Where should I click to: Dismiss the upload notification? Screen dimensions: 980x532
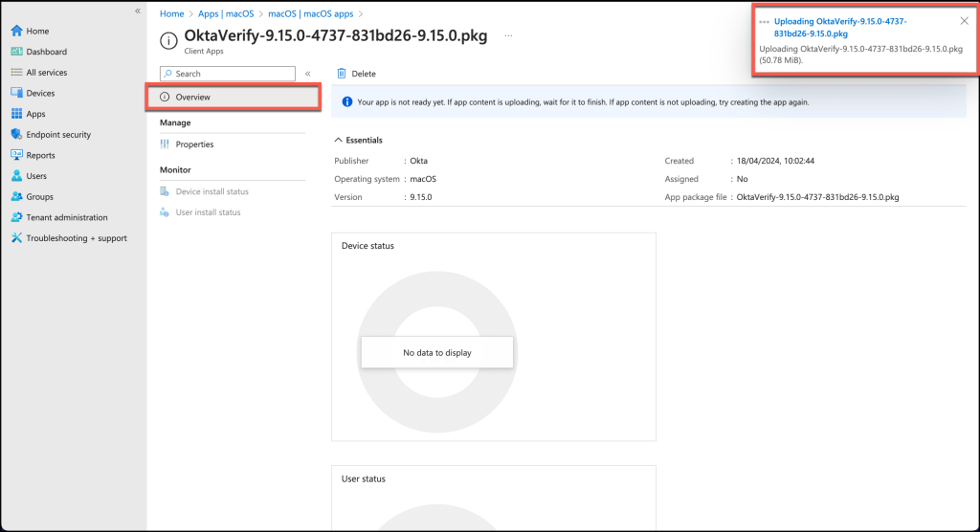click(964, 21)
